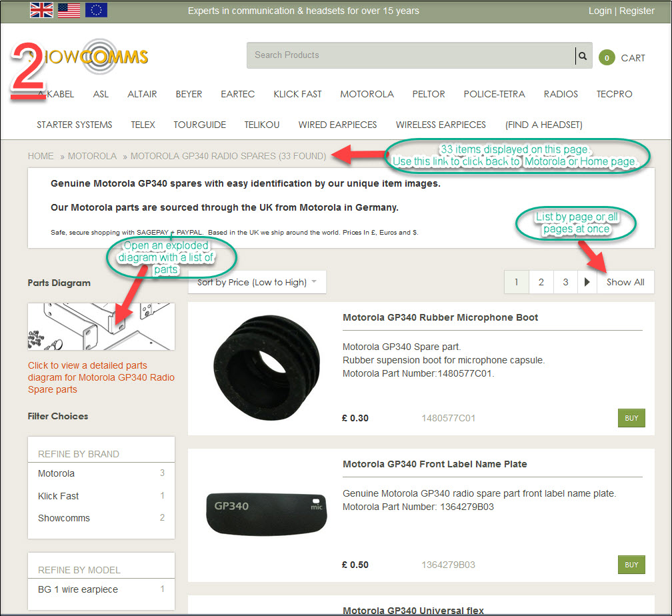Go to MOTOROLA in the breadcrumb
Viewport: 672px width, 616px height.
[x=92, y=156]
